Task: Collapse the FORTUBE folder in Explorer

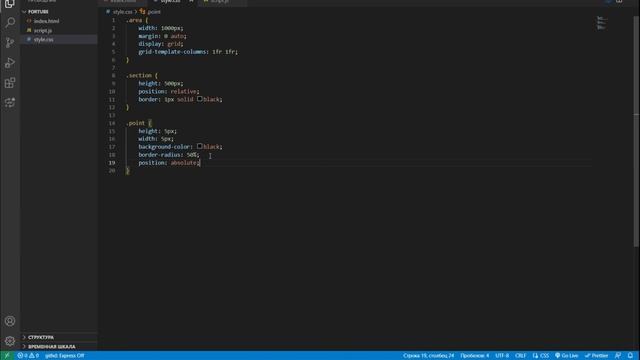Action: [38, 12]
